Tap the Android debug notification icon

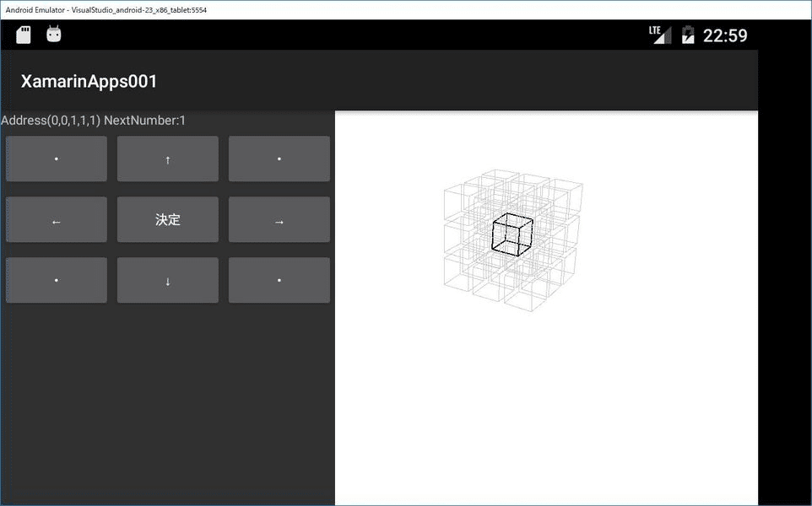54,34
